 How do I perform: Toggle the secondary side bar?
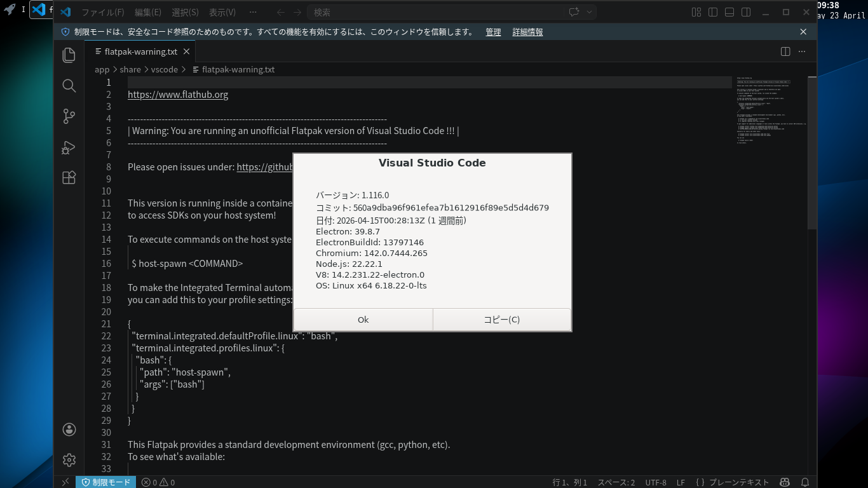click(x=746, y=12)
